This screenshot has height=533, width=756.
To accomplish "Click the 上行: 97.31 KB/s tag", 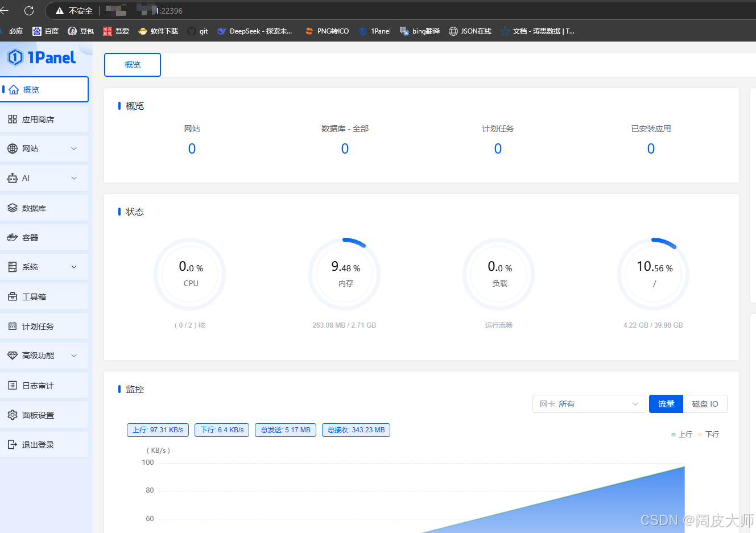I will pyautogui.click(x=158, y=430).
